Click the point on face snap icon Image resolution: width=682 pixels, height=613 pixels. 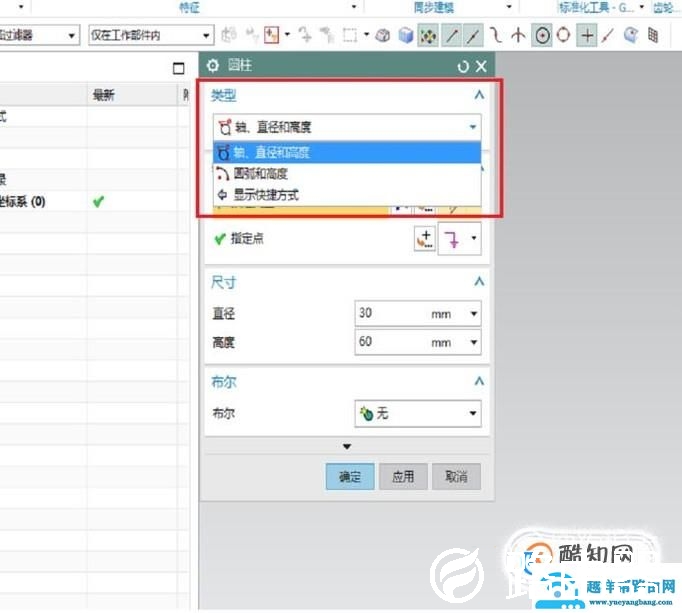click(630, 35)
